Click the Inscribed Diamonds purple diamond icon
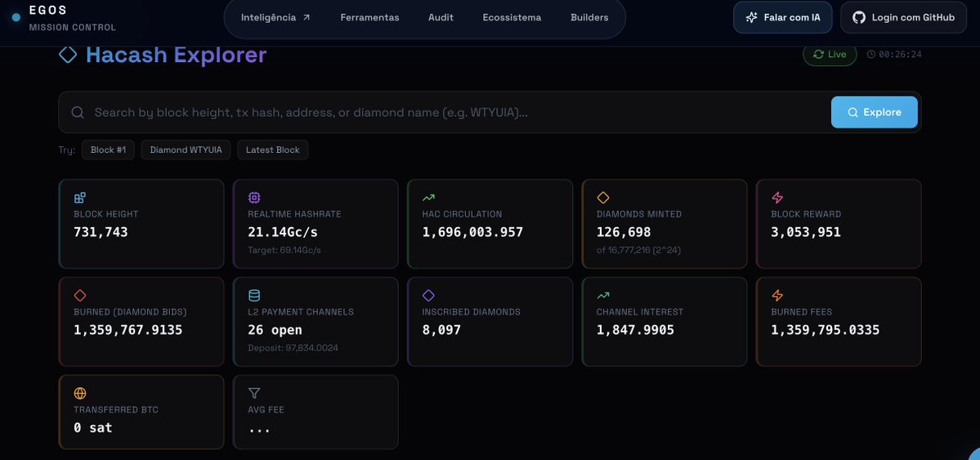980x460 pixels. click(428, 296)
